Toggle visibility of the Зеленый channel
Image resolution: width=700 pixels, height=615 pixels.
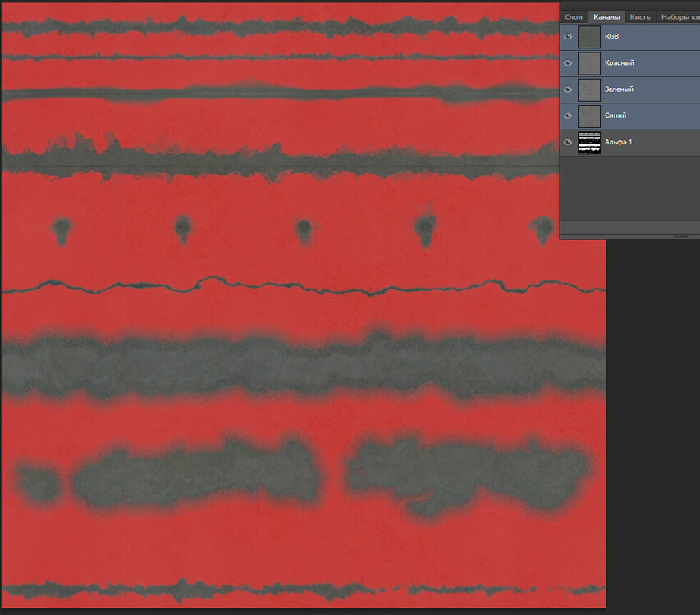click(568, 89)
